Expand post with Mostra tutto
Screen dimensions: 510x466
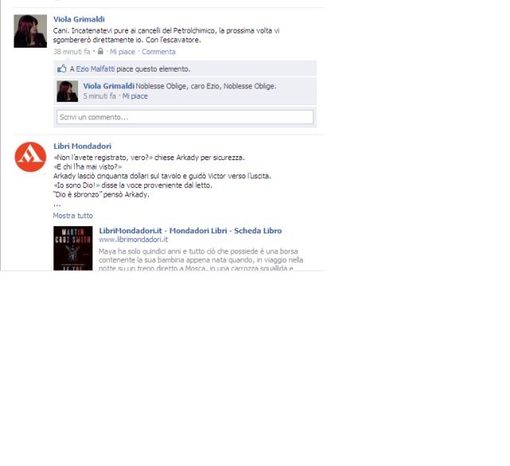(73, 216)
